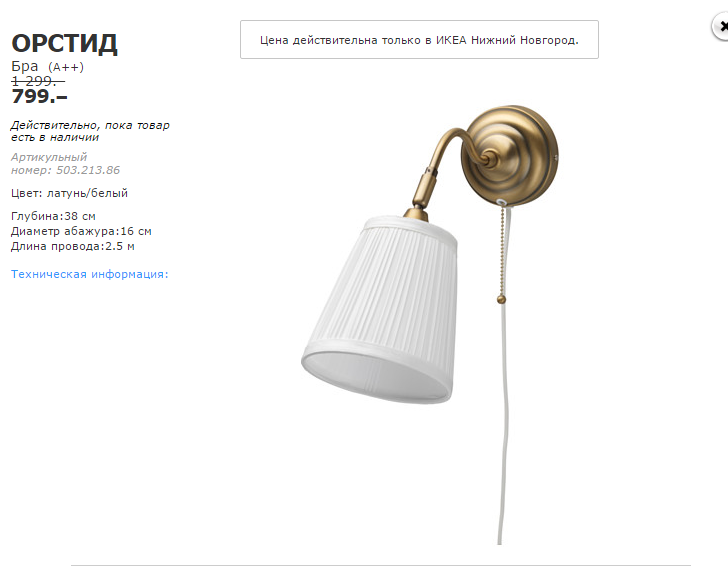Screen dimensions: 728x566
Task: Click the article number 503.213.86
Action: (88, 170)
